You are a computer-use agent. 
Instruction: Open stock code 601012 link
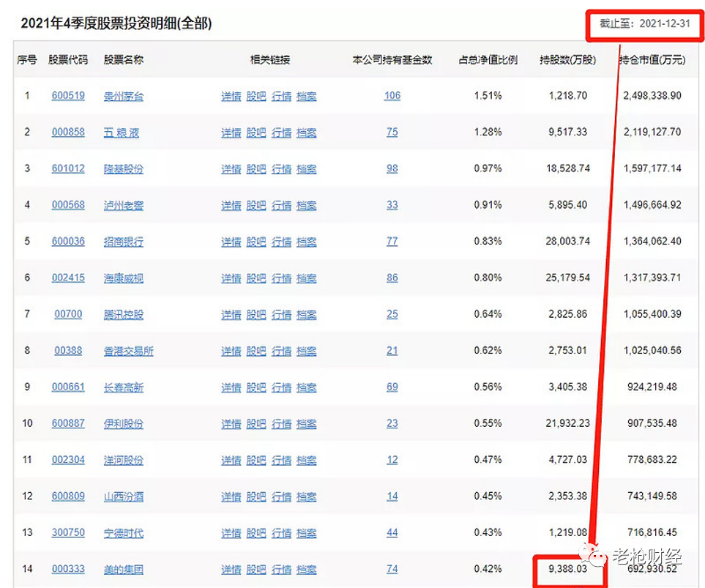point(68,168)
